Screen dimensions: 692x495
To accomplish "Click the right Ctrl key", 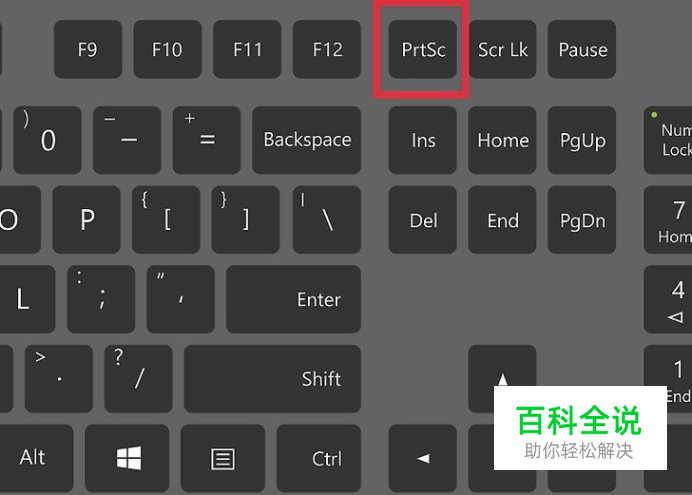I will coord(319,458).
